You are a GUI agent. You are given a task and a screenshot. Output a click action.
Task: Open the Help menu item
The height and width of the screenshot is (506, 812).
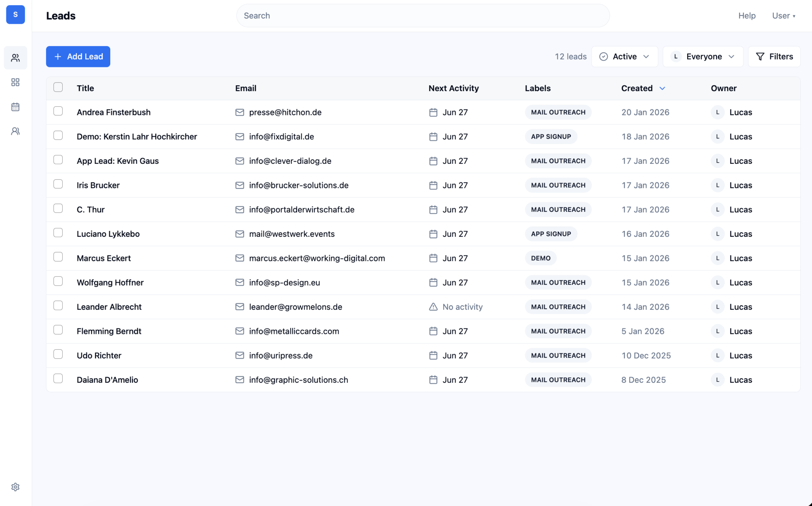[x=747, y=16]
